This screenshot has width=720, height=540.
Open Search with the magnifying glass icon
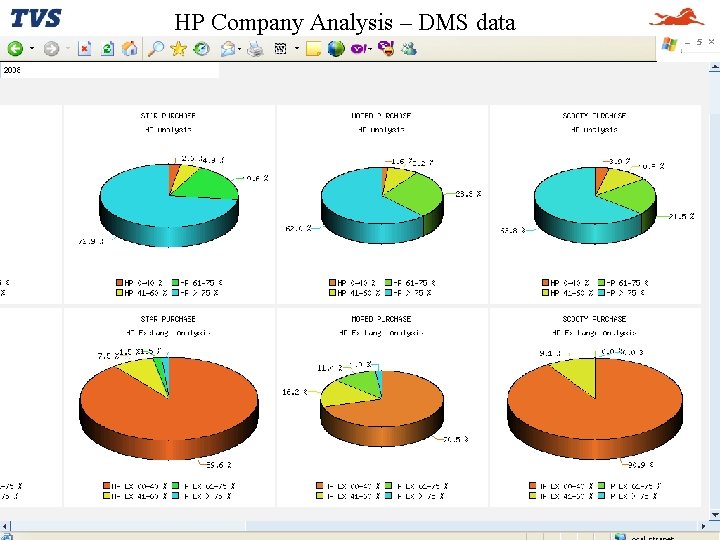(156, 48)
